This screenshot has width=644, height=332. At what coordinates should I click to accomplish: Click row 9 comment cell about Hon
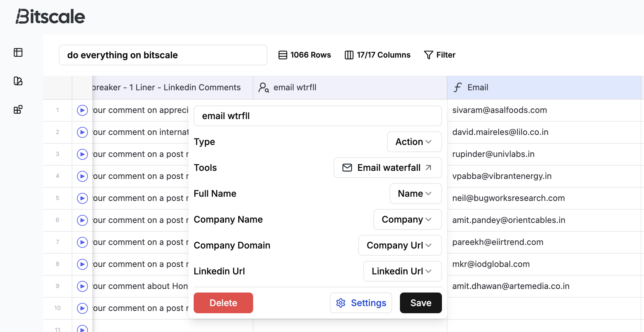[x=141, y=286]
